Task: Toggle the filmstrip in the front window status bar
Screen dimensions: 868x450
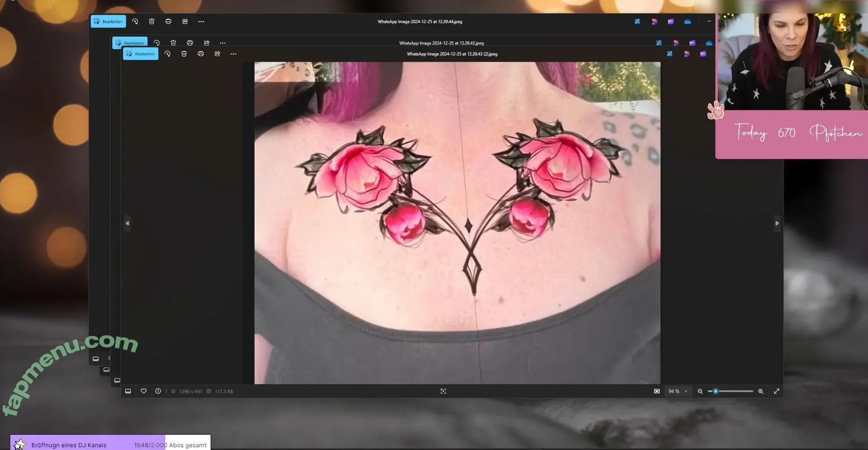Action: 128,391
